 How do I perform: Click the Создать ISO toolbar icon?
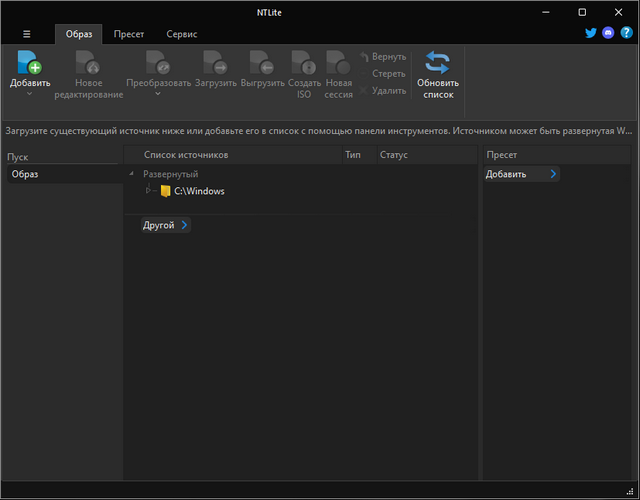(304, 64)
